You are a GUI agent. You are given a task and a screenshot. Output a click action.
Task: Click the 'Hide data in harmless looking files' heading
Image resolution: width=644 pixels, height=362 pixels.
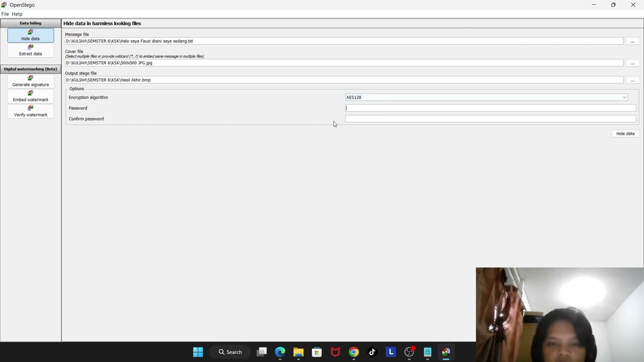tap(102, 23)
